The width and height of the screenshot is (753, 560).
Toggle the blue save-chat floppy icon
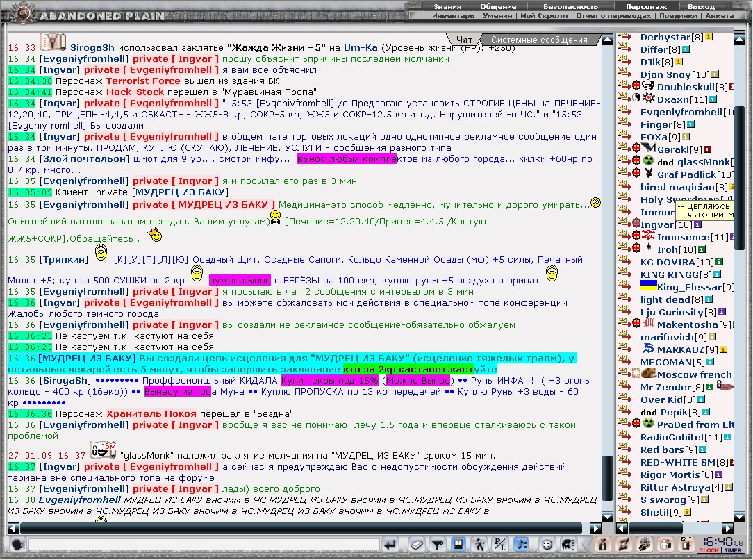(458, 544)
